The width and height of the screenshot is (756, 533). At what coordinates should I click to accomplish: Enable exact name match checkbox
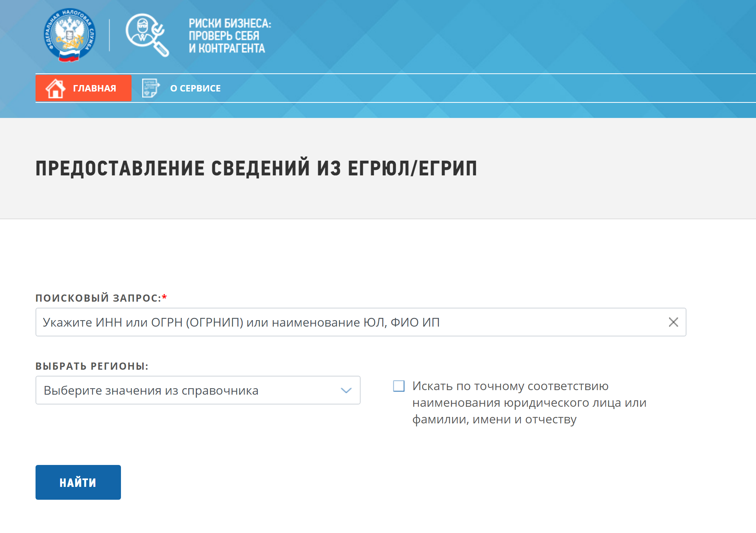[399, 386]
